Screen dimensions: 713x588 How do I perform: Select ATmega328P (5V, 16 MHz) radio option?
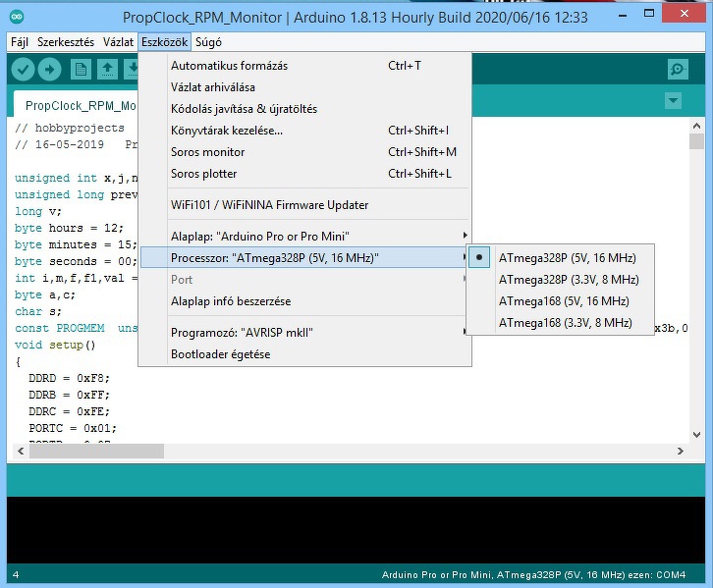click(561, 257)
